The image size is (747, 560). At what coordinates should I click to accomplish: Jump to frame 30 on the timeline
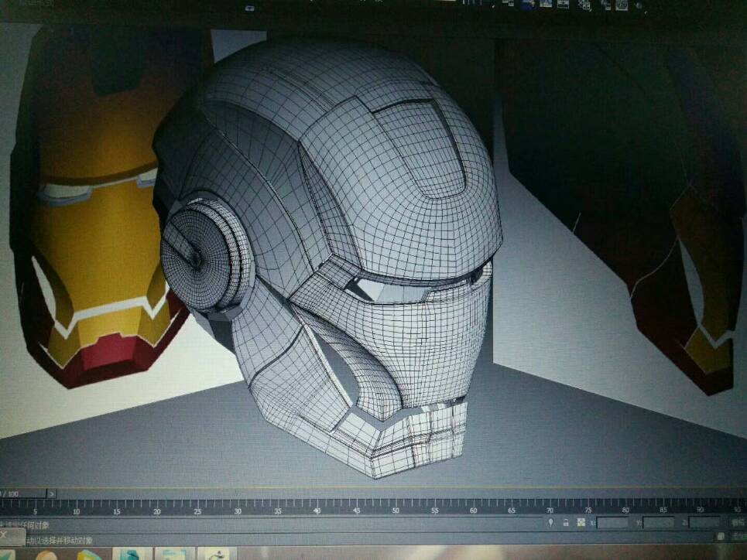(237, 511)
